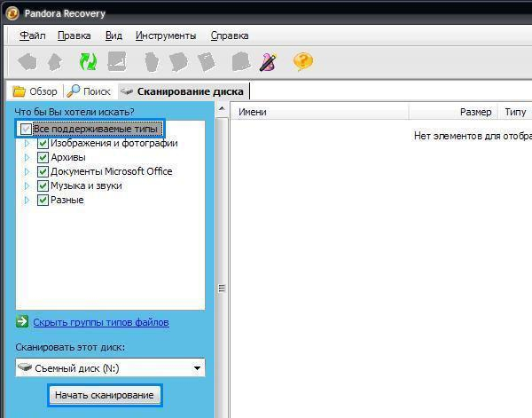Expand the 'Документы Microsoft Office' tree node
Screen dimensions: 532x418
coord(27,172)
